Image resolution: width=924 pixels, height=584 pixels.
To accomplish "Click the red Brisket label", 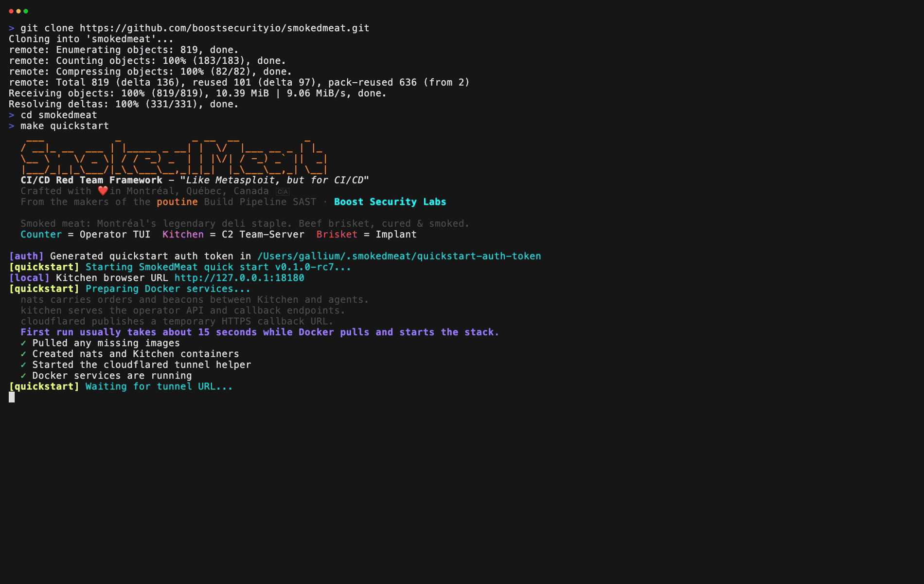I will tap(337, 235).
